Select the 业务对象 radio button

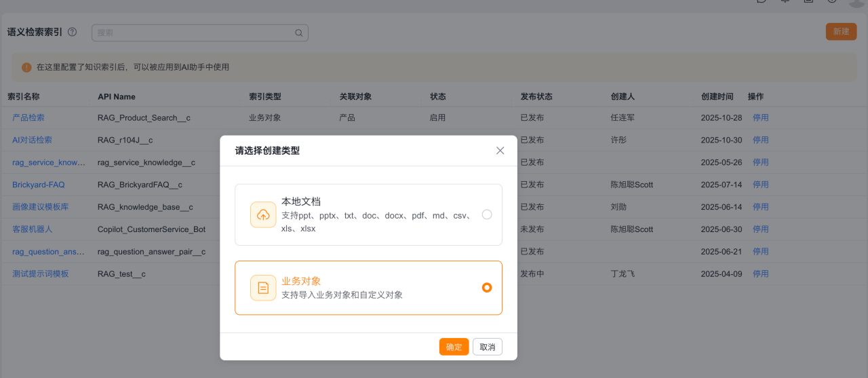[486, 288]
